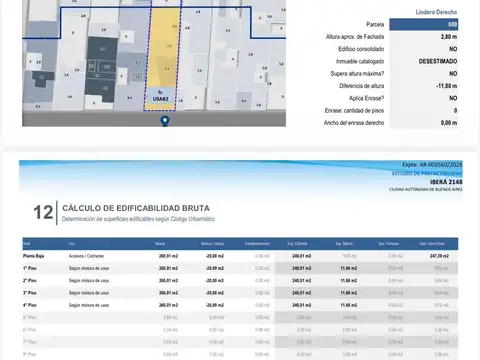Click the Accesos / Cocheras cell
The height and width of the screenshot is (360, 480).
[86, 256]
